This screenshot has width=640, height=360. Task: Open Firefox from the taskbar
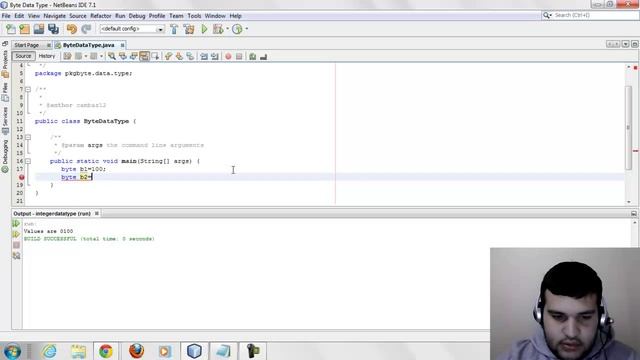pyautogui.click(x=136, y=351)
